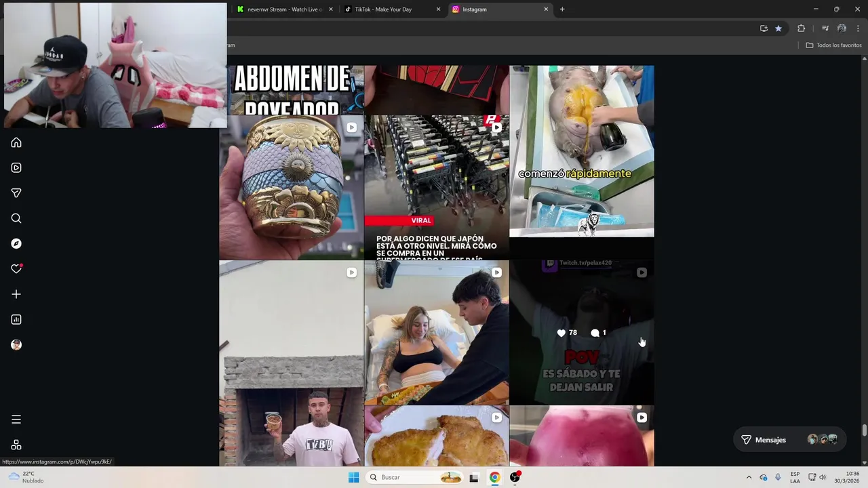Screen dimensions: 868x488
Task: Close the TikTok tab
Action: [x=438, y=9]
